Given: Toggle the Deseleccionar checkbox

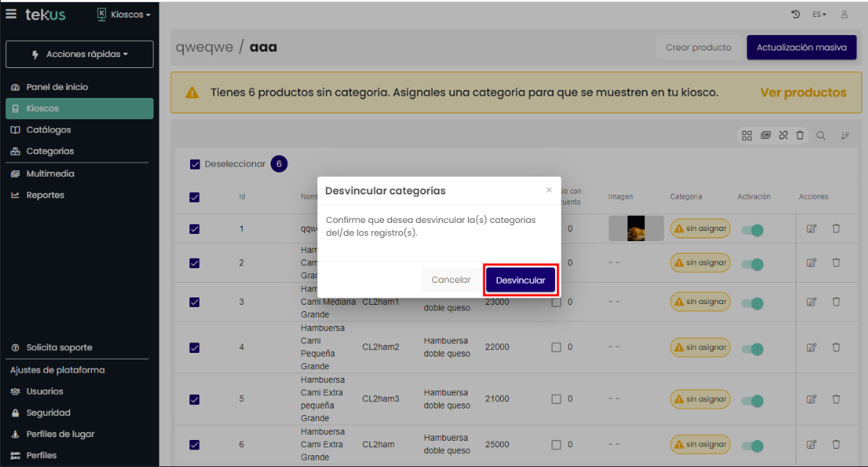Looking at the screenshot, I should (x=195, y=164).
